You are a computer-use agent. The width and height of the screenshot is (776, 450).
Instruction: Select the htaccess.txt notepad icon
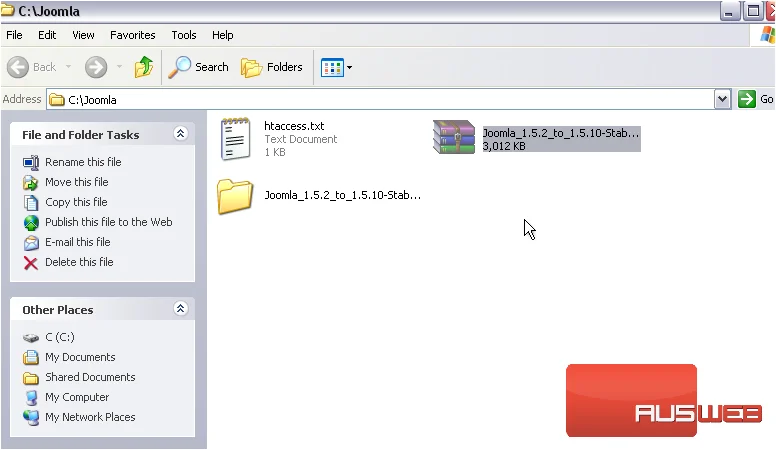tap(236, 139)
